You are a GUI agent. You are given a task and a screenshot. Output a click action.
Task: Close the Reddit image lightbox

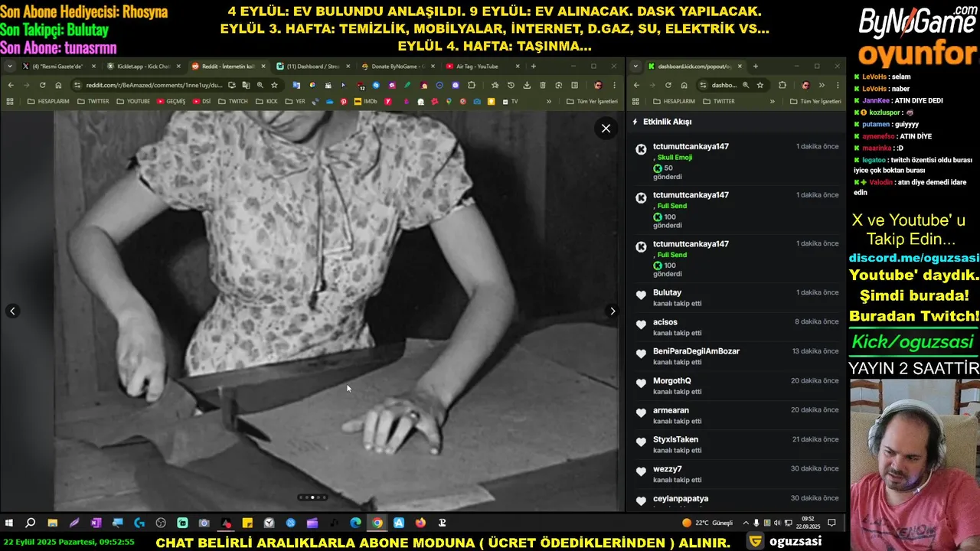click(606, 129)
